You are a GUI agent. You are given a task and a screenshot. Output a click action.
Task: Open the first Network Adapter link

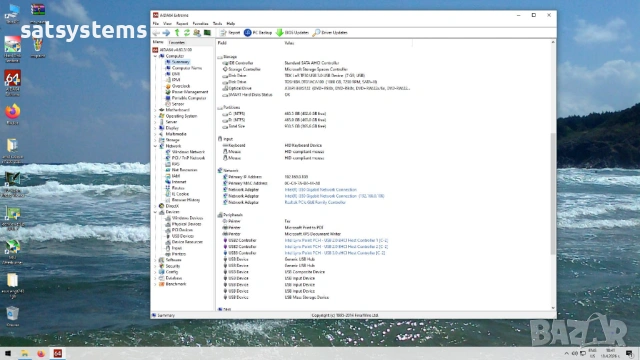pyautogui.click(x=321, y=190)
